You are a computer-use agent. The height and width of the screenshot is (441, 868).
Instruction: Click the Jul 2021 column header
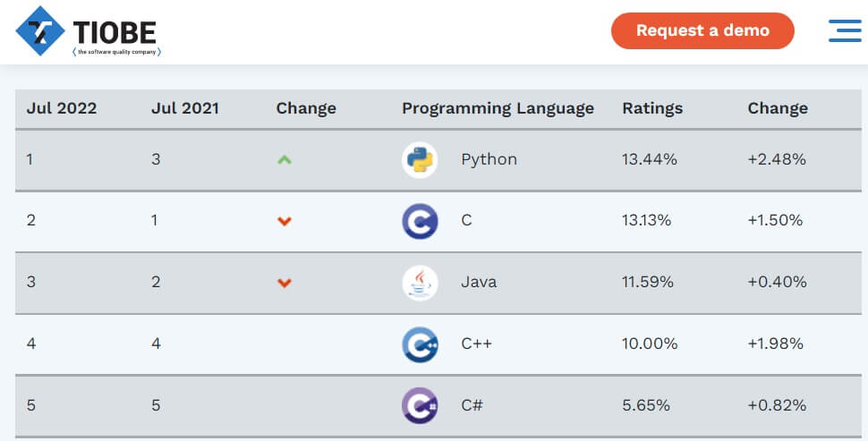[185, 108]
